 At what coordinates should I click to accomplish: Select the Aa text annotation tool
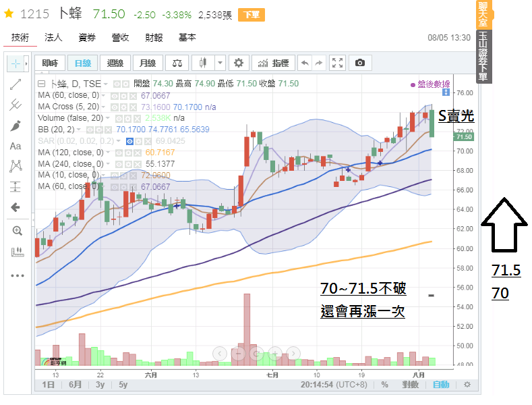(x=16, y=146)
